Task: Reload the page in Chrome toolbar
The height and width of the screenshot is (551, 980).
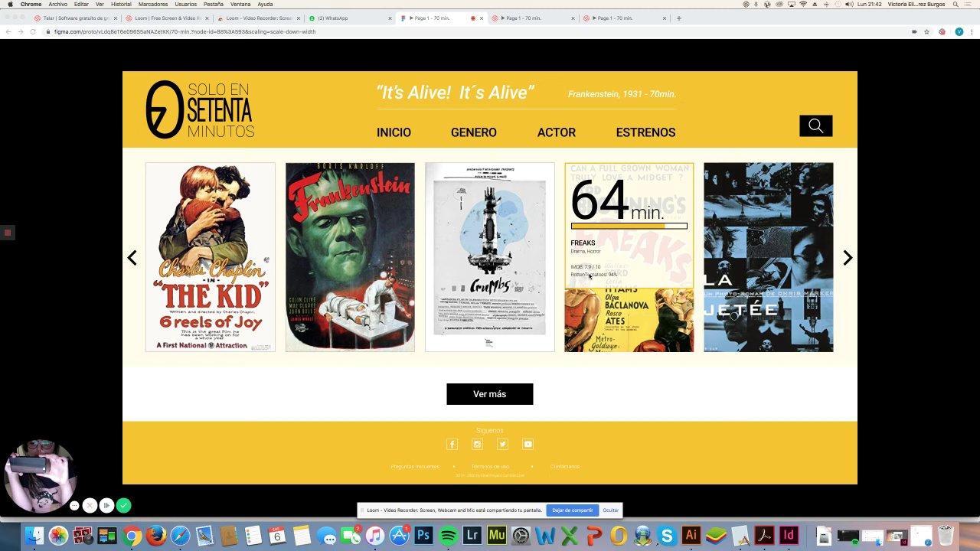Action: pos(33,31)
